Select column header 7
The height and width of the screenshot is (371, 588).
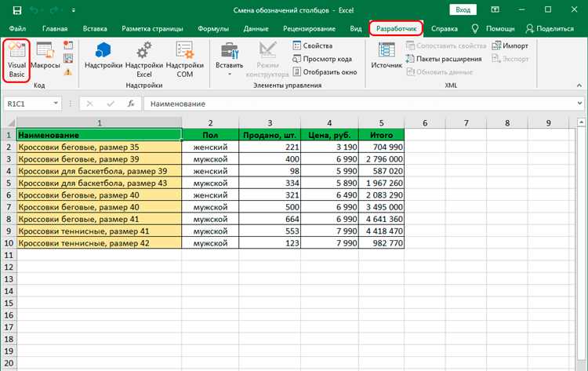point(466,122)
